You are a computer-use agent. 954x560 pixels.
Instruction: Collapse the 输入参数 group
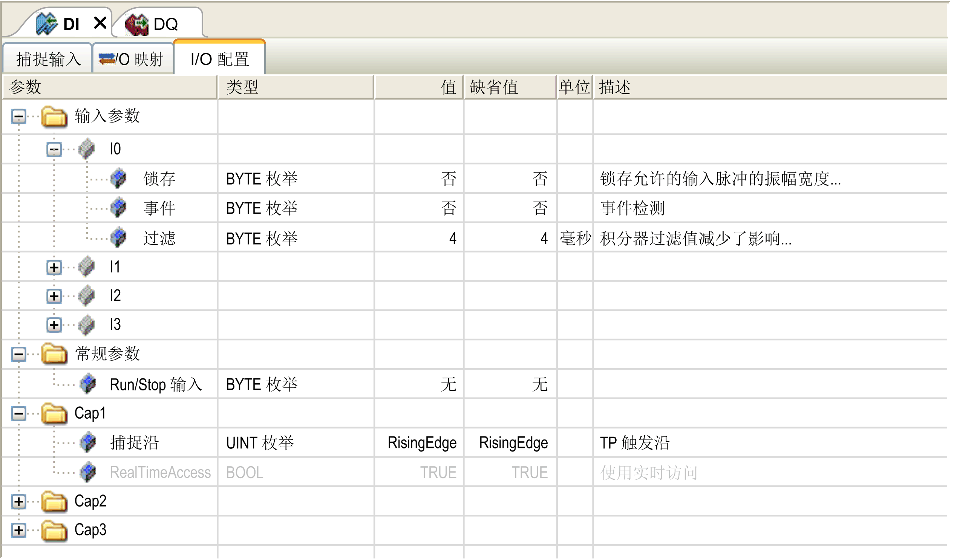tap(18, 116)
